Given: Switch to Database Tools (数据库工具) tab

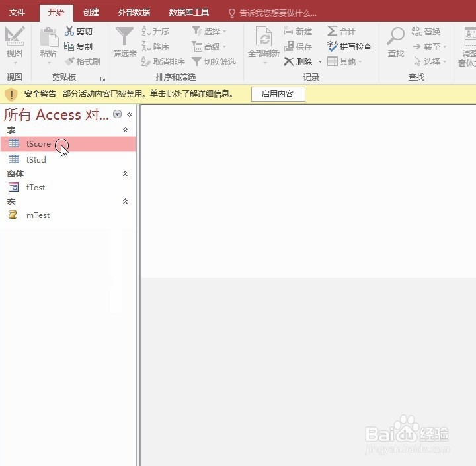Looking at the screenshot, I should pos(189,12).
